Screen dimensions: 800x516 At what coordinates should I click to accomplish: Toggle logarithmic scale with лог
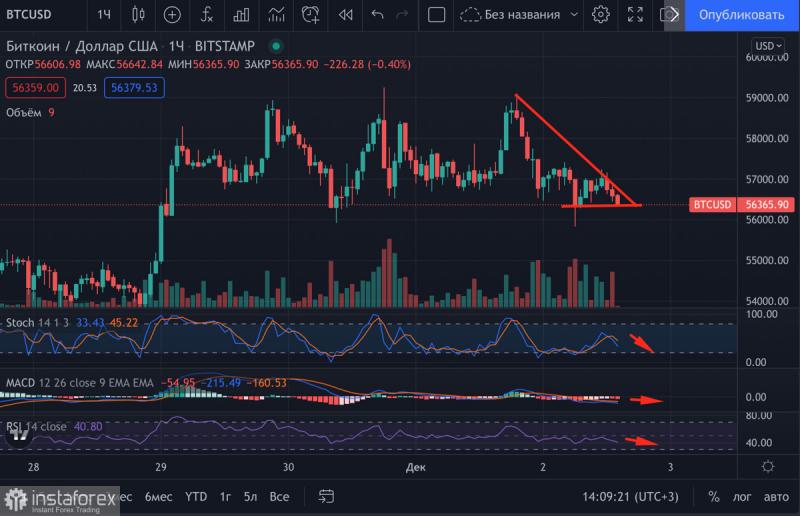pos(742,497)
